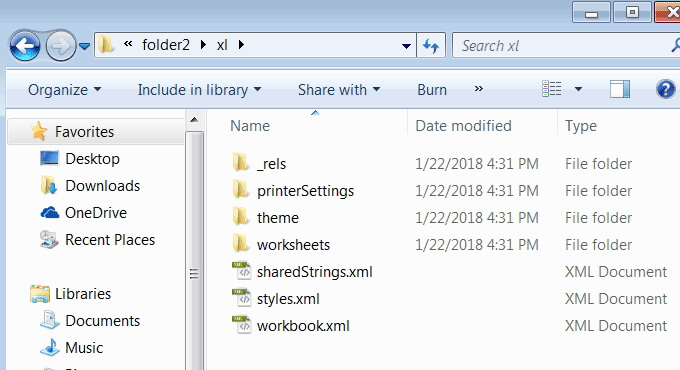Sort by the Name column header
This screenshot has width=680, height=370.
coord(250,126)
